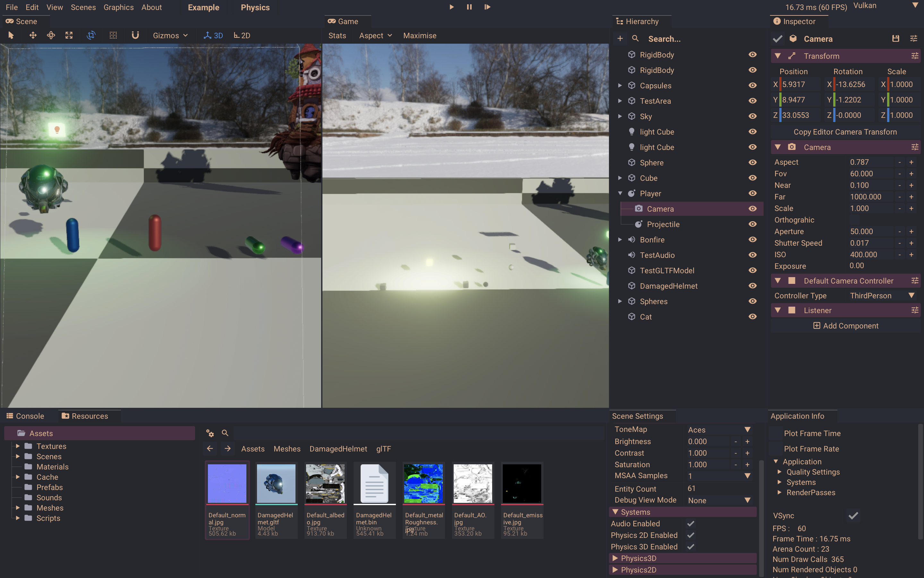Select the Default_emissive.jpg texture thumbnail

(522, 484)
